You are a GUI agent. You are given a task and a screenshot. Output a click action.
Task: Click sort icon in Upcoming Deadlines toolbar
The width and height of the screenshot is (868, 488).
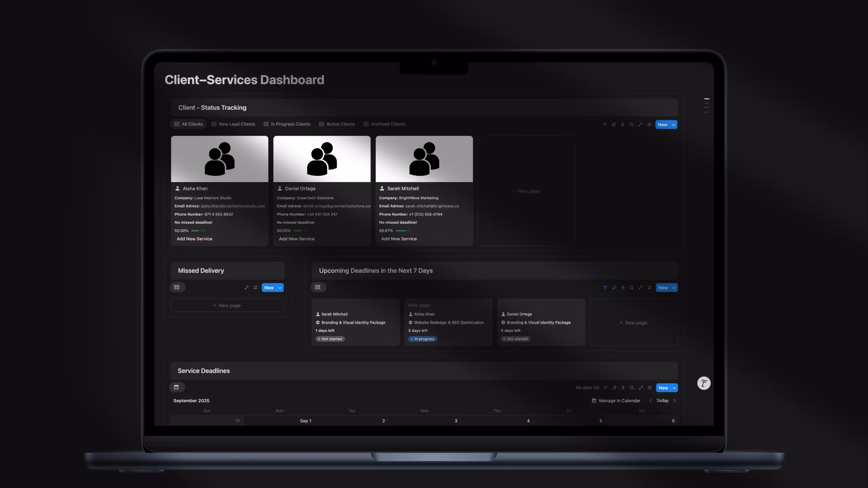pos(614,288)
